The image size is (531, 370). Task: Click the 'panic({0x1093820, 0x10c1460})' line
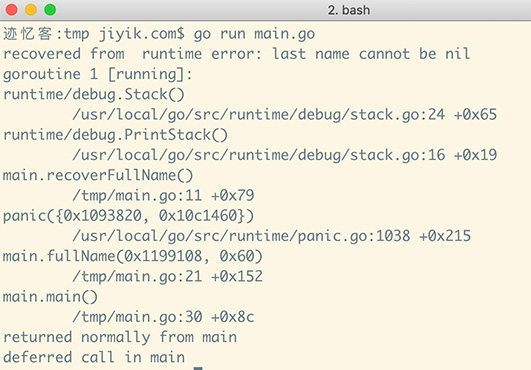pos(128,216)
